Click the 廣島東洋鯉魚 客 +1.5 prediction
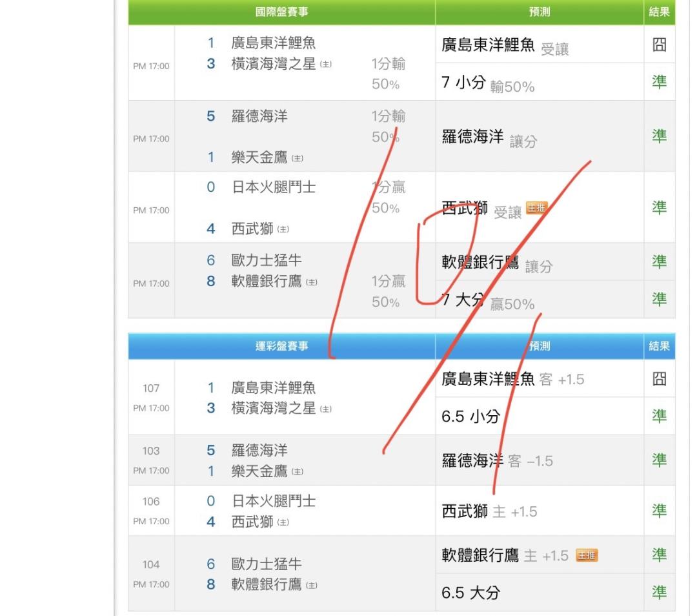 click(512, 379)
